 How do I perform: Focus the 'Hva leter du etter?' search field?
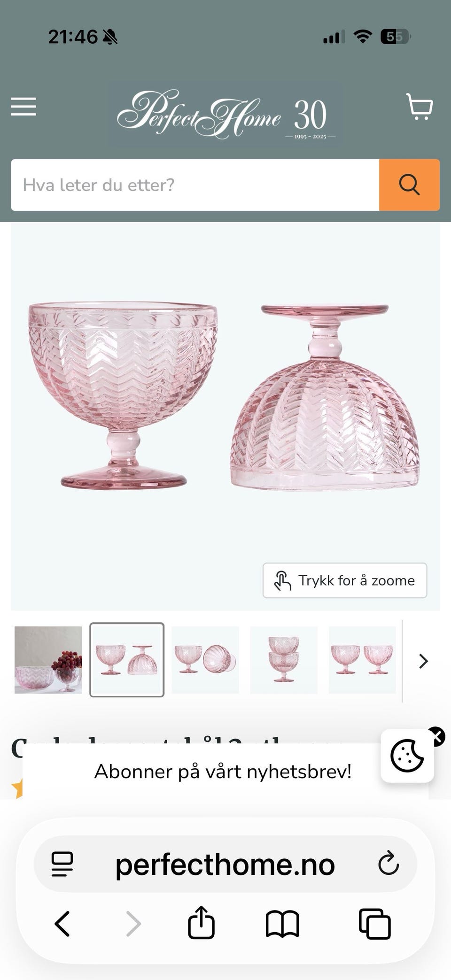[x=195, y=185]
